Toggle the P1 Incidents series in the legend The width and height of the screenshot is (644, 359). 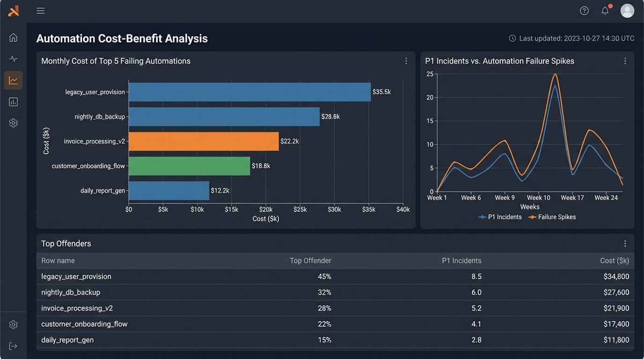click(x=500, y=217)
